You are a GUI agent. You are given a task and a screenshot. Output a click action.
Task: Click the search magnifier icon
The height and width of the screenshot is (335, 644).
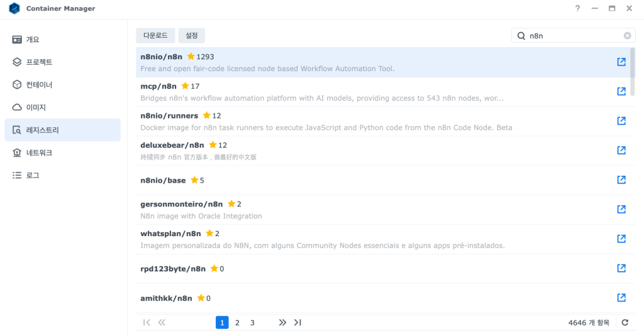point(521,36)
